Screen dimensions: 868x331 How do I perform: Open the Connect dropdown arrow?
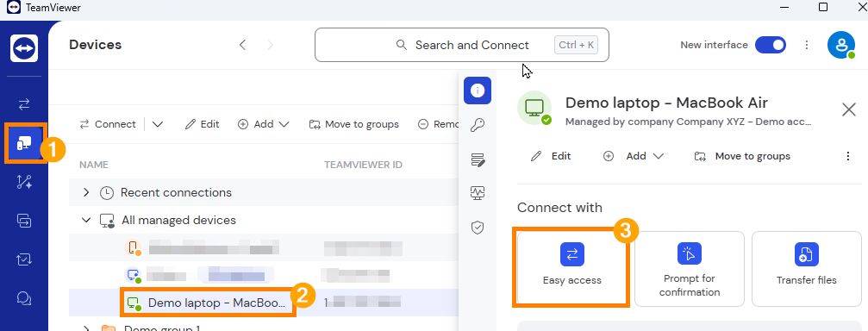tap(158, 124)
